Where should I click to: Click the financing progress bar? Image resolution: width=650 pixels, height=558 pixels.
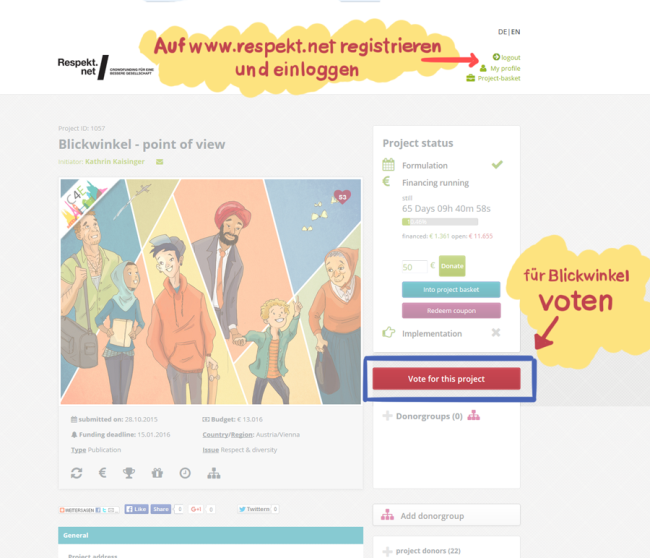tap(440, 222)
